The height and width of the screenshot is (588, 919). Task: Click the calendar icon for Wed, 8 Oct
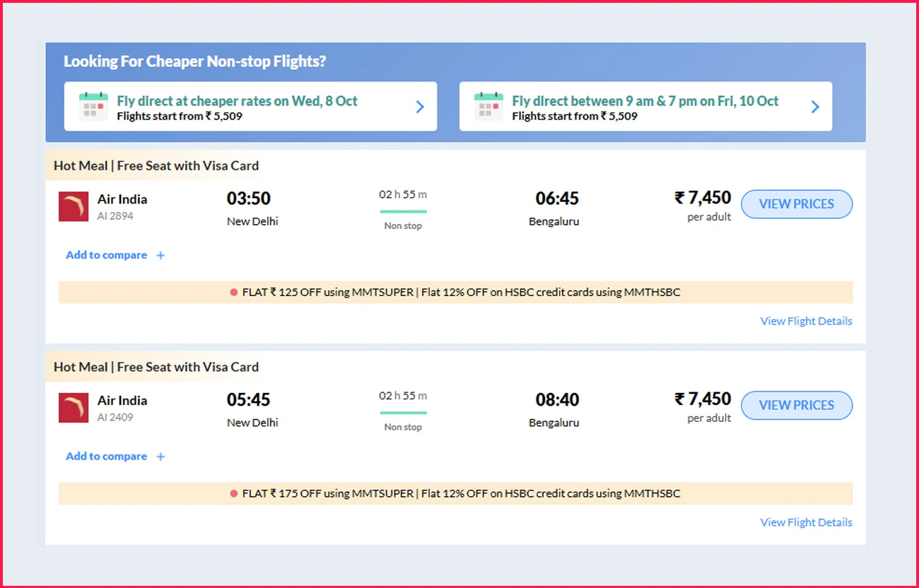click(x=93, y=107)
